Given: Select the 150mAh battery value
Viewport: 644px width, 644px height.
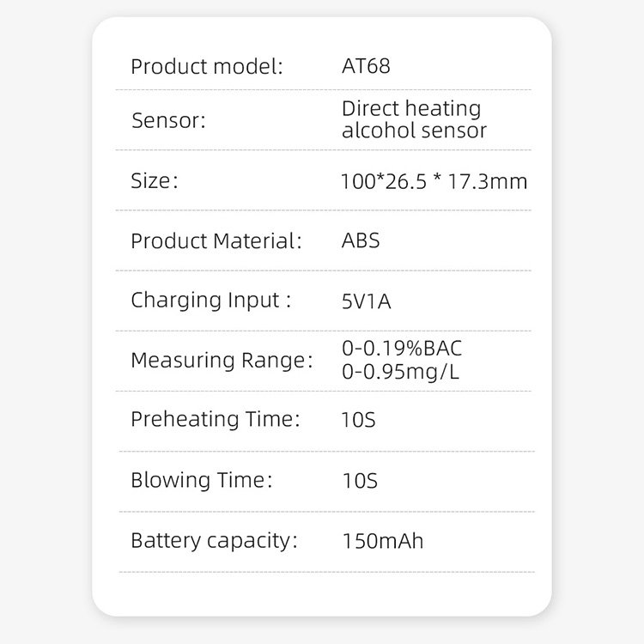Looking at the screenshot, I should point(383,541).
